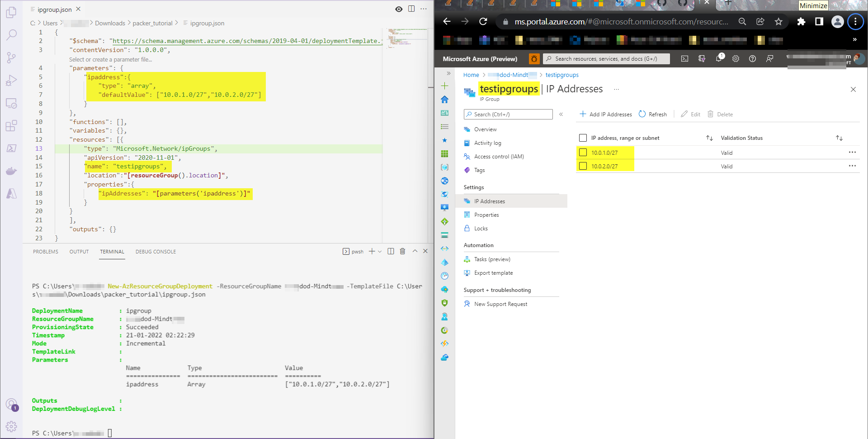
Task: Check the 10.0.1.0/27 row checkbox
Action: pyautogui.click(x=583, y=153)
